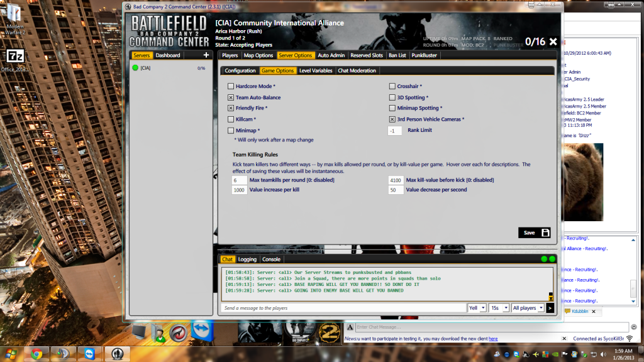Select the Auto Admin tab
The width and height of the screenshot is (644, 362).
(x=331, y=55)
